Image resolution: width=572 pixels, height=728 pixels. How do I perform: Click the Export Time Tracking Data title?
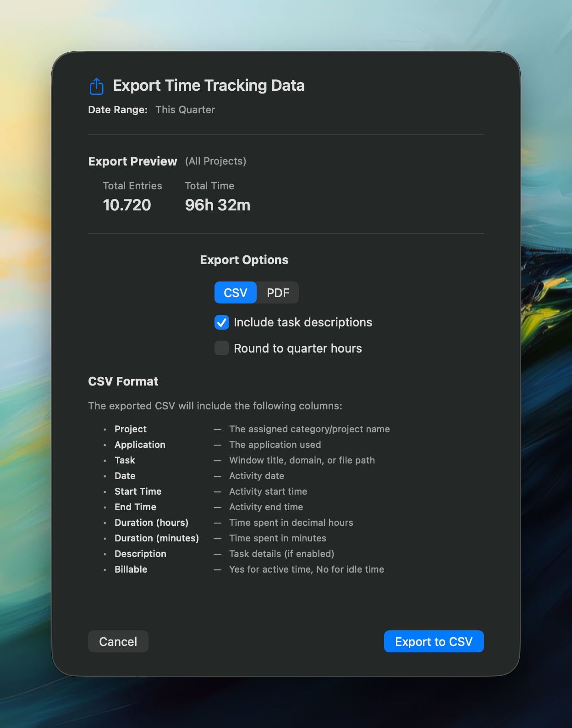(209, 85)
